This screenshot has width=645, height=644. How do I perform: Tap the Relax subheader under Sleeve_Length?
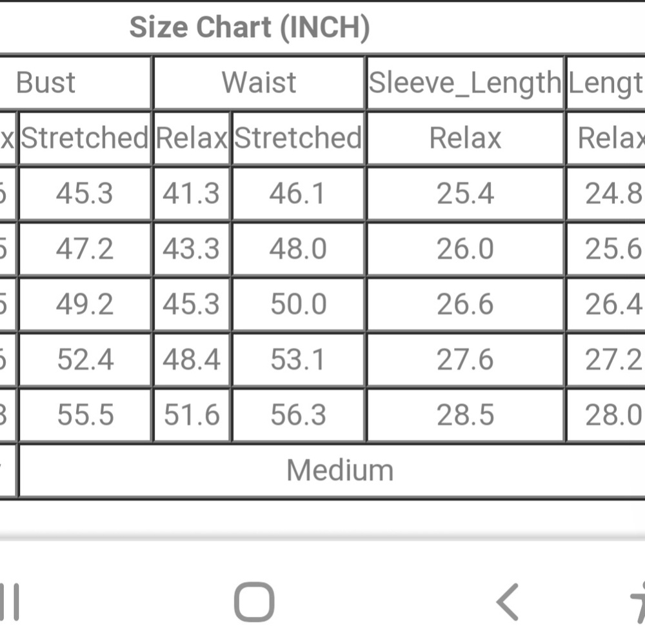(465, 138)
